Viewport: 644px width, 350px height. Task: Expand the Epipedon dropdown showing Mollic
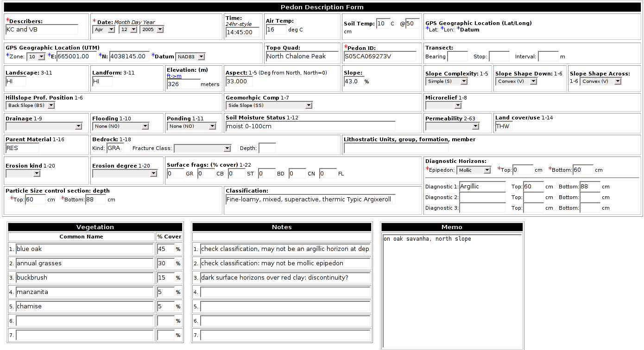click(x=473, y=170)
